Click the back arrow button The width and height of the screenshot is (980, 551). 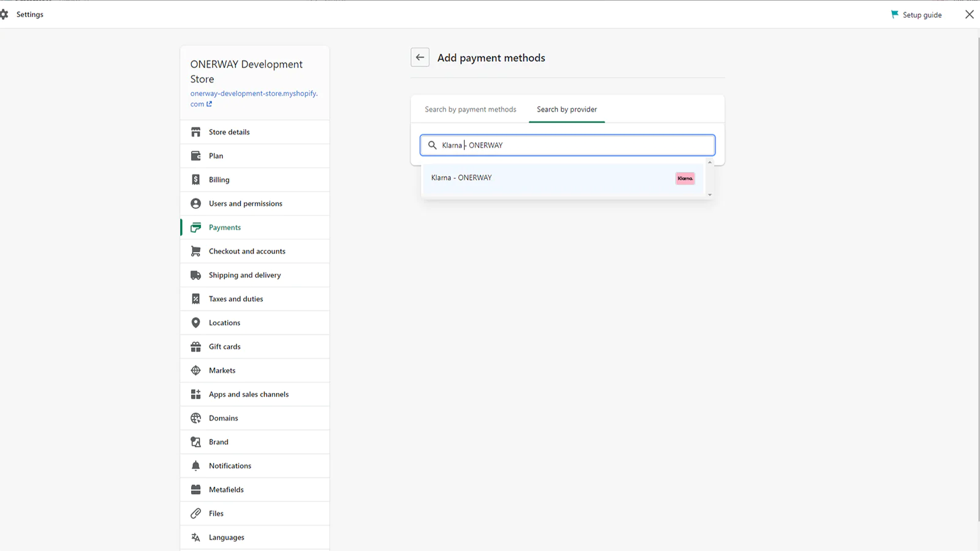coord(420,58)
